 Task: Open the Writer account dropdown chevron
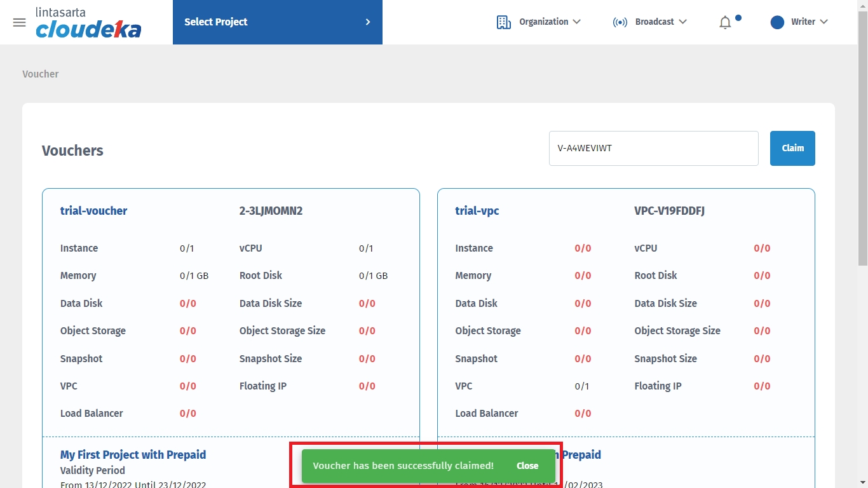[x=824, y=22]
